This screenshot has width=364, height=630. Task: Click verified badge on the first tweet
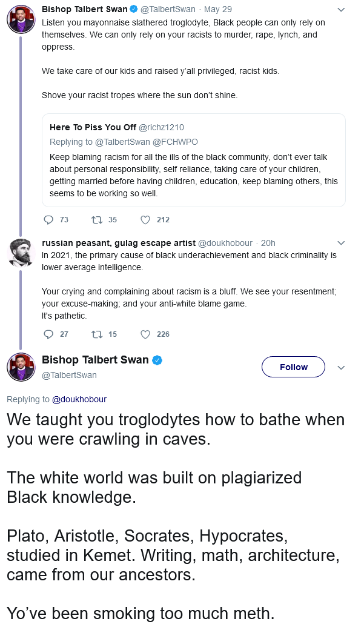[x=133, y=9]
